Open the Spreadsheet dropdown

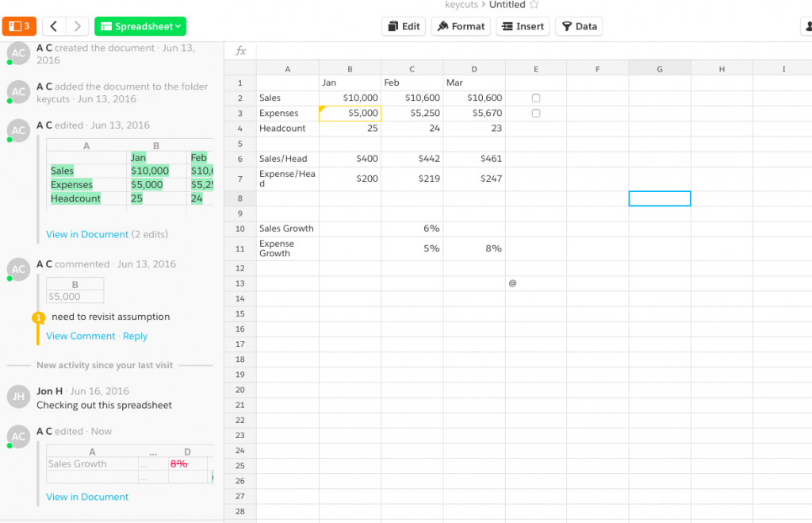tap(140, 26)
